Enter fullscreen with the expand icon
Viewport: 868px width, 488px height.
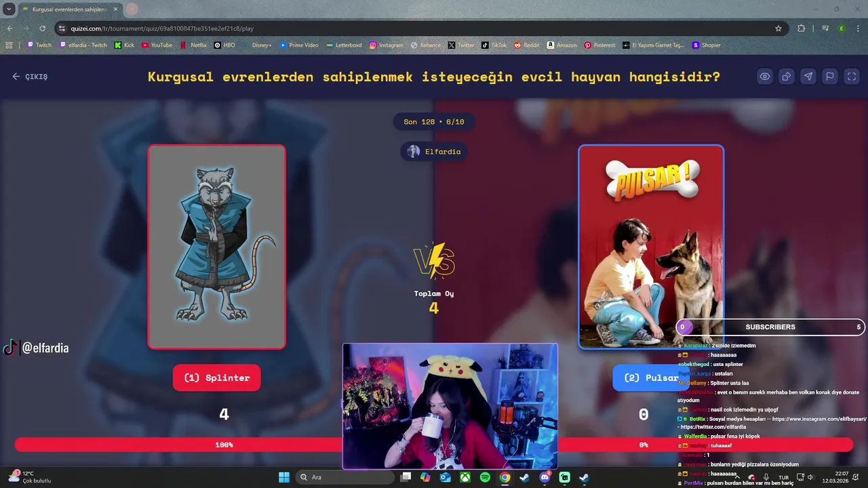(x=852, y=77)
